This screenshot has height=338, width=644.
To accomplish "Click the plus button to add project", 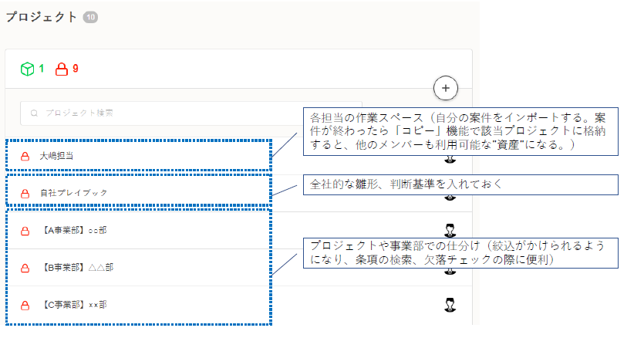I will click(445, 88).
